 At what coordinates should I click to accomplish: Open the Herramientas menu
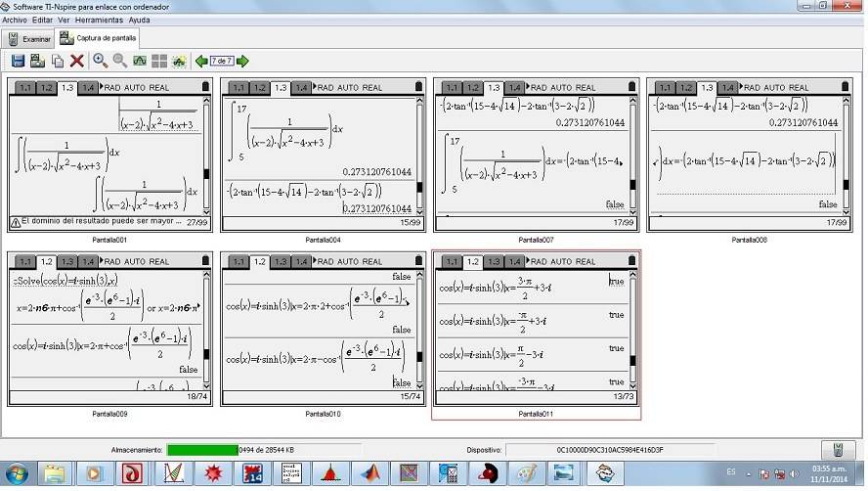coord(100,20)
